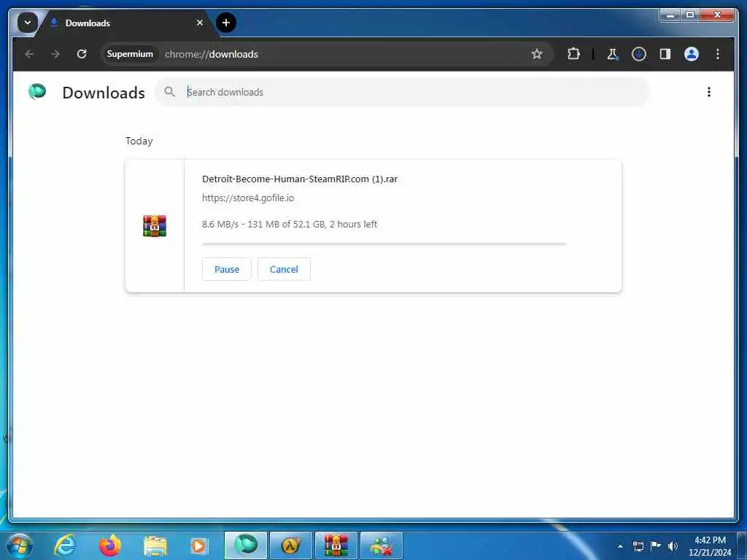Viewport: 747px width, 560px height.
Task: Open the Chrome Labs flask icon
Action: click(x=612, y=54)
